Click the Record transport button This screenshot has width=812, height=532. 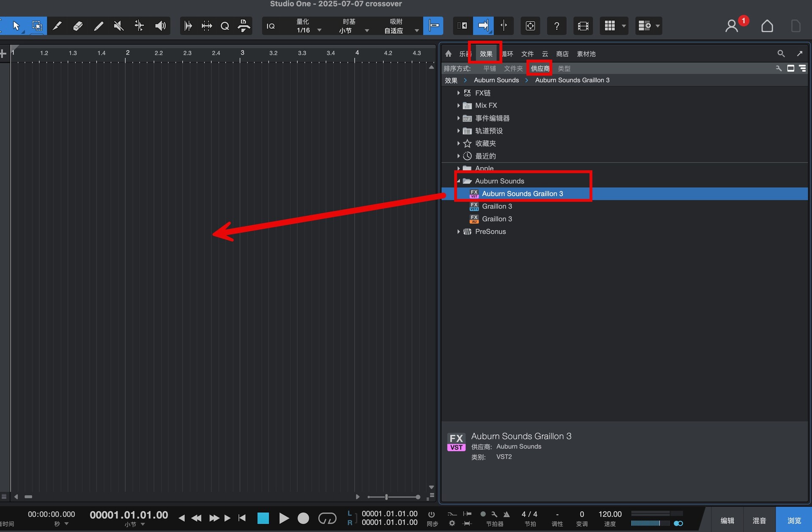(303, 518)
